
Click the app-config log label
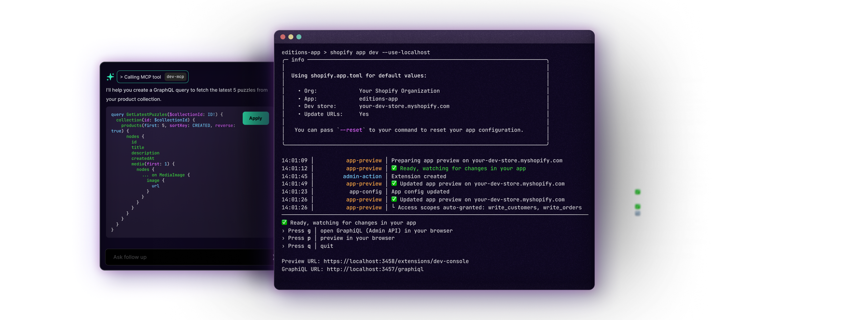click(x=365, y=192)
